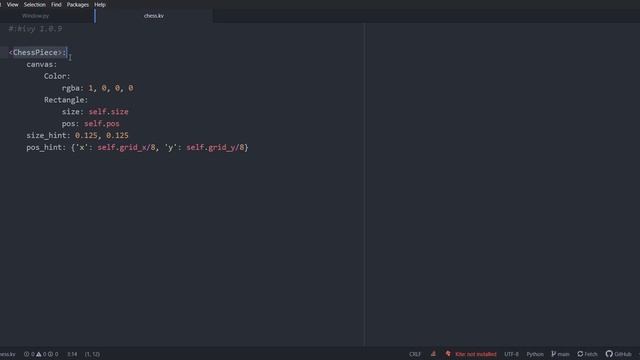This screenshot has width=640, height=360.
Task: Click 'self.grid_x/8' in pos_hint
Action: [127, 147]
